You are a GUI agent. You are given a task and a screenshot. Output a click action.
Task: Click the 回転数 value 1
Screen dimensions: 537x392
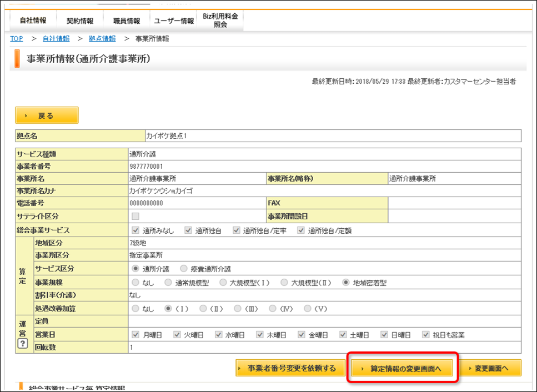coord(132,348)
